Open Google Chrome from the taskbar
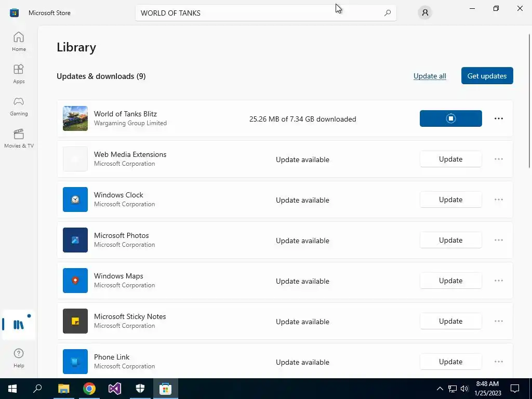This screenshot has height=399, width=532. click(x=89, y=389)
